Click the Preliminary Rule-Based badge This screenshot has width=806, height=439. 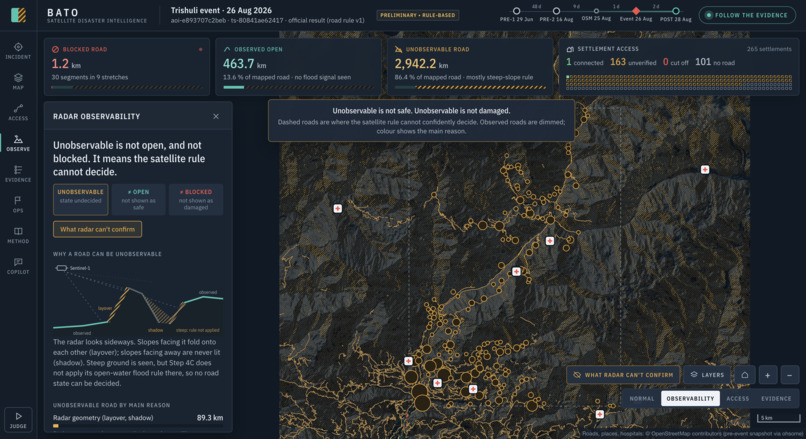(417, 15)
